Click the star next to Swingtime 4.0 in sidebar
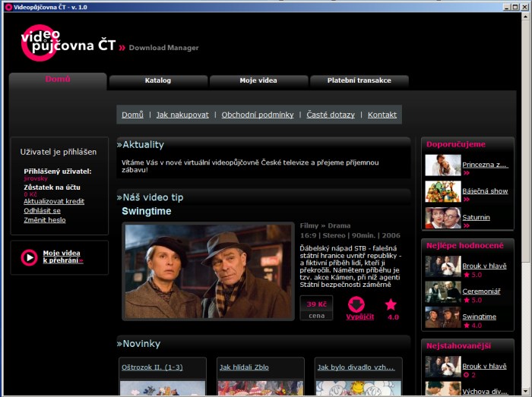Image resolution: width=532 pixels, height=397 pixels. click(467, 326)
